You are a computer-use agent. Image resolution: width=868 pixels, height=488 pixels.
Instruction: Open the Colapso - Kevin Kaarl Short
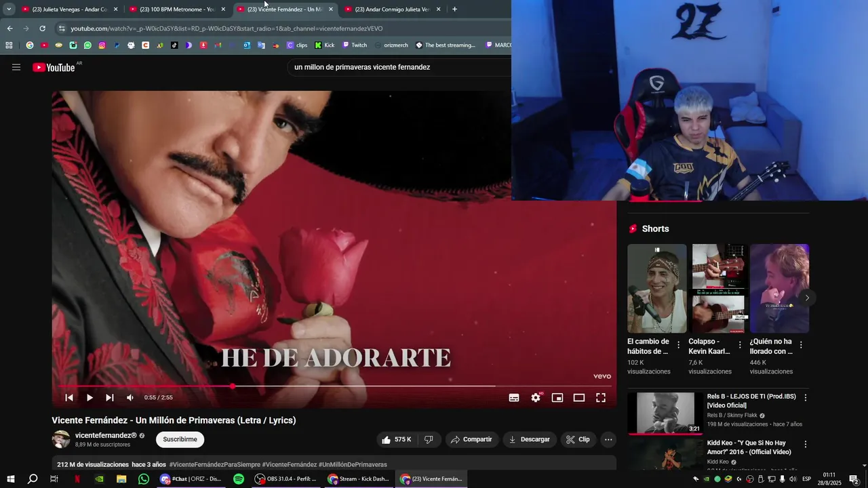point(718,289)
